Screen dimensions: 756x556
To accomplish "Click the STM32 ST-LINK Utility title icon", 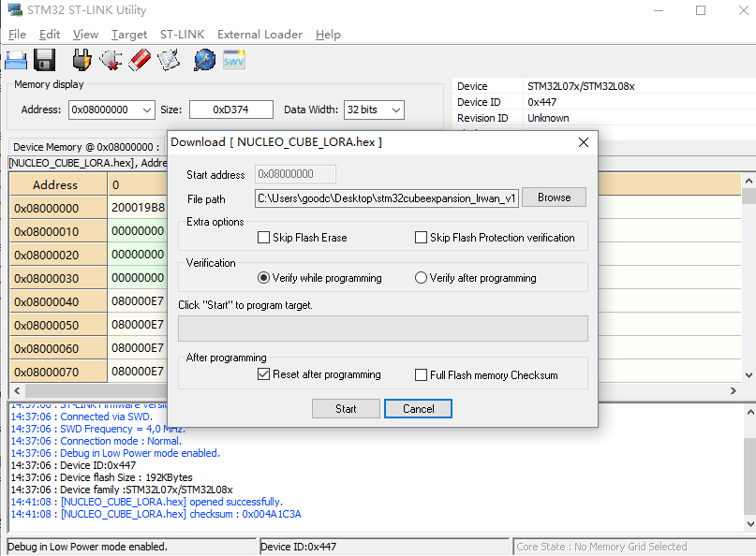I will click(x=15, y=9).
